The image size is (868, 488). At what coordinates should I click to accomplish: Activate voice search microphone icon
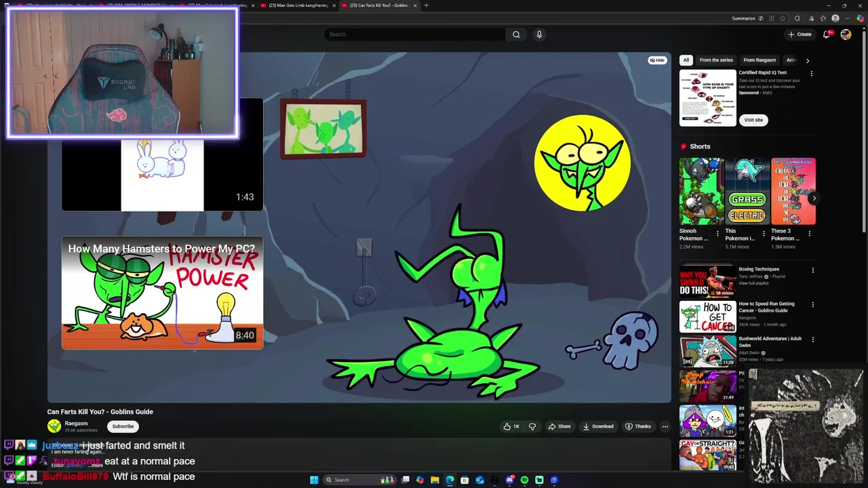[539, 35]
